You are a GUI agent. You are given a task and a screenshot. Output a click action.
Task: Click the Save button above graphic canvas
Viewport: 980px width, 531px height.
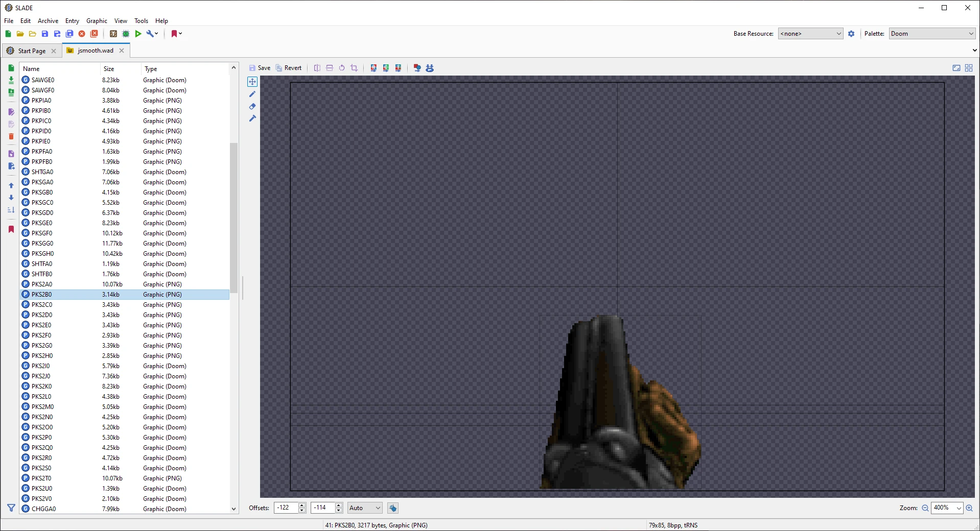(x=260, y=68)
